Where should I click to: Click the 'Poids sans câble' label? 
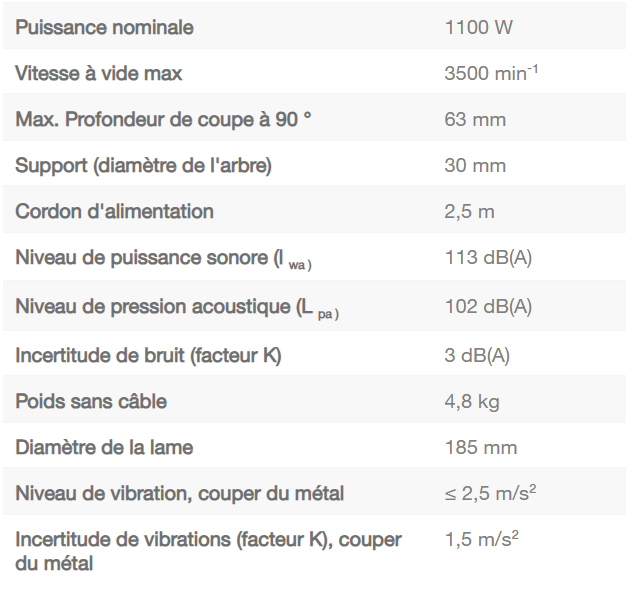tap(91, 402)
